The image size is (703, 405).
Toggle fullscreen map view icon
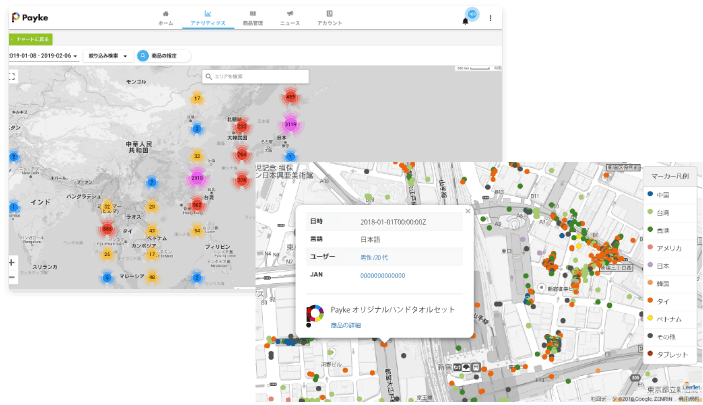point(12,76)
